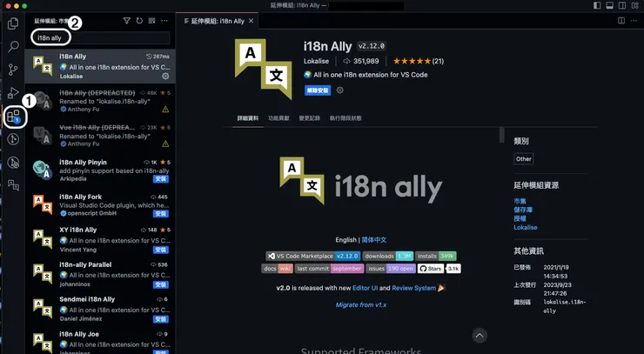Viewport: 644px width, 354px height.
Task: Click the scroll-to-top arrow button
Action: 480,336
